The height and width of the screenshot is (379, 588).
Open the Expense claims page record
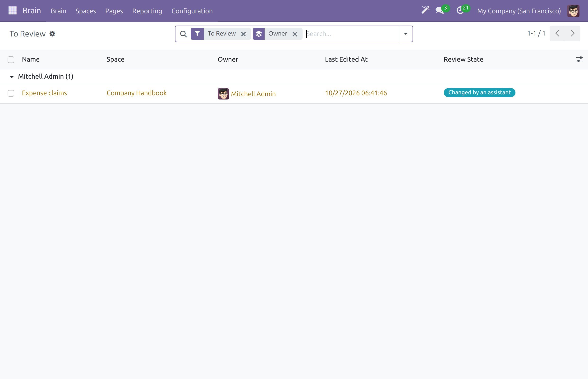(x=44, y=93)
